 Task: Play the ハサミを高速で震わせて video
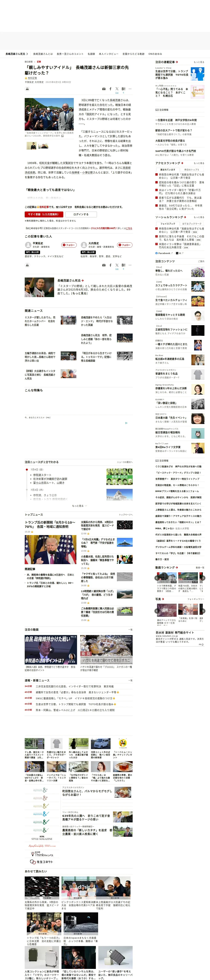106,649
